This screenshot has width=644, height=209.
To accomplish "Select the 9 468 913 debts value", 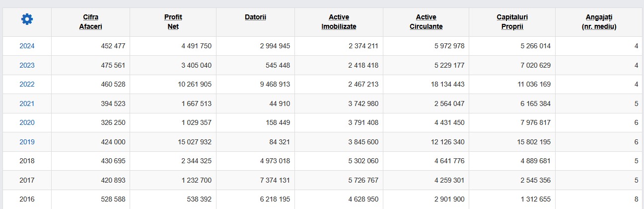I will point(275,85).
